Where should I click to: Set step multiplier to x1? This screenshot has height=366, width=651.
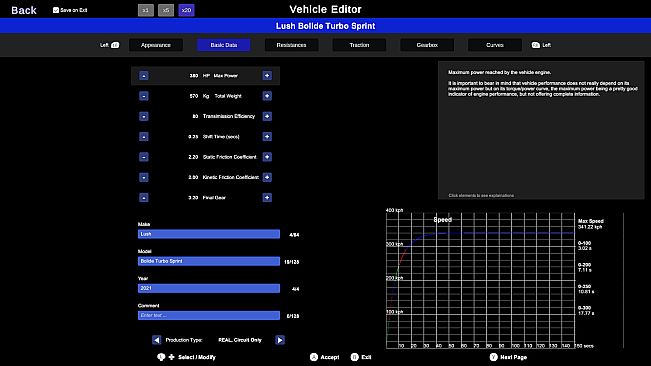click(146, 10)
